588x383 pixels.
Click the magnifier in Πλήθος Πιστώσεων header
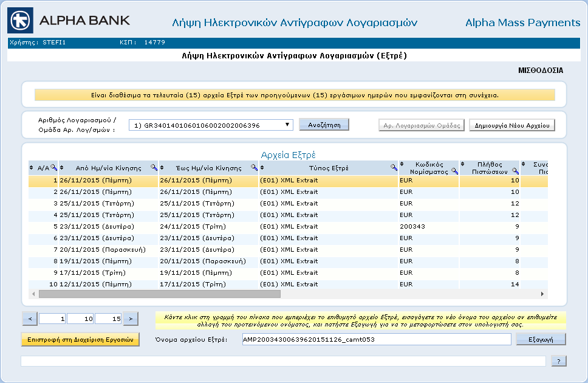coord(515,171)
